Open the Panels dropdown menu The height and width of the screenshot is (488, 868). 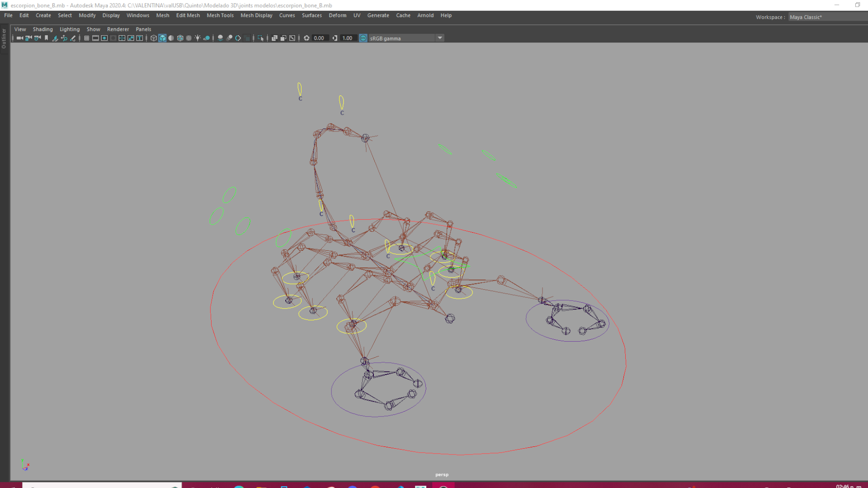(x=143, y=29)
